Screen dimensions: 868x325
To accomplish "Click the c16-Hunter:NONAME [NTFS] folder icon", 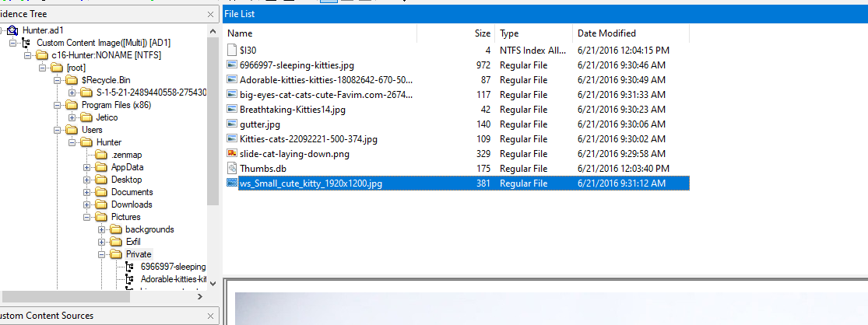I will [41, 55].
